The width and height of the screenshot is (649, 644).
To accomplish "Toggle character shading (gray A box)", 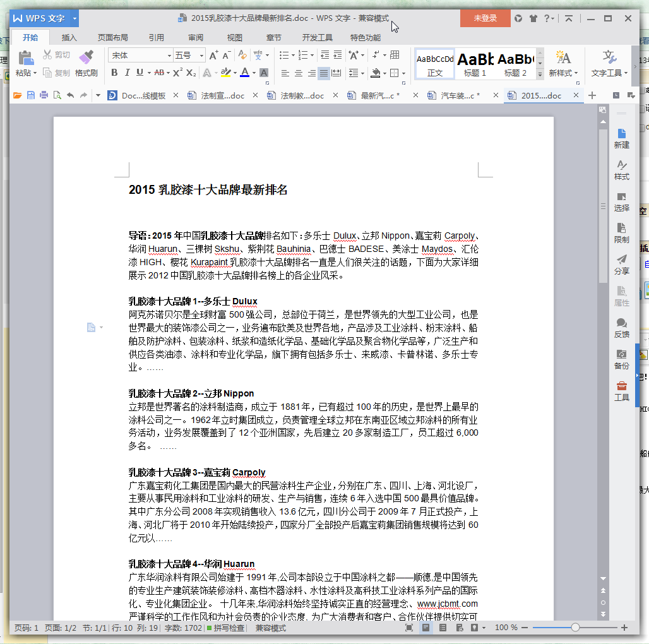I will point(264,73).
